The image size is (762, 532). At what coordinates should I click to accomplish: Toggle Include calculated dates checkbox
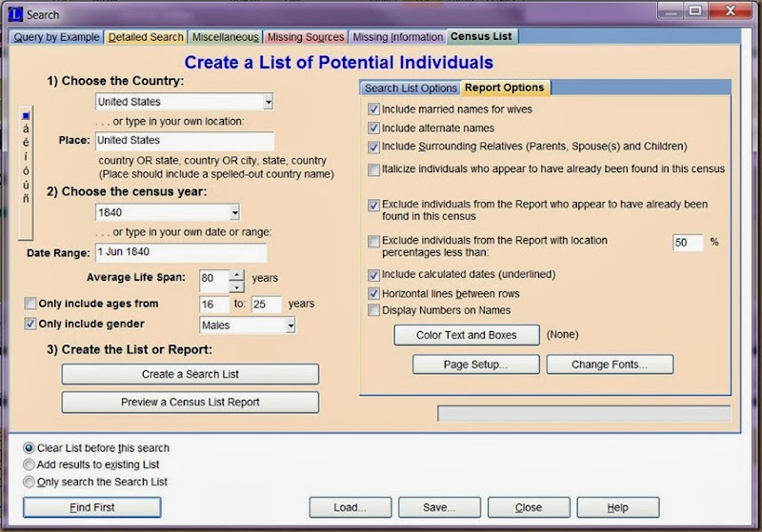coord(373,275)
